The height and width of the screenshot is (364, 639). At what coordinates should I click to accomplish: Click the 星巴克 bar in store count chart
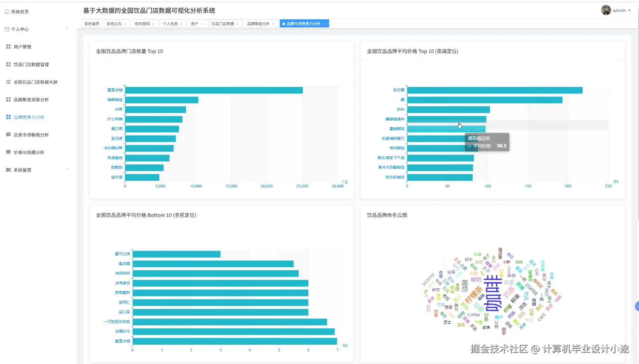[152, 129]
